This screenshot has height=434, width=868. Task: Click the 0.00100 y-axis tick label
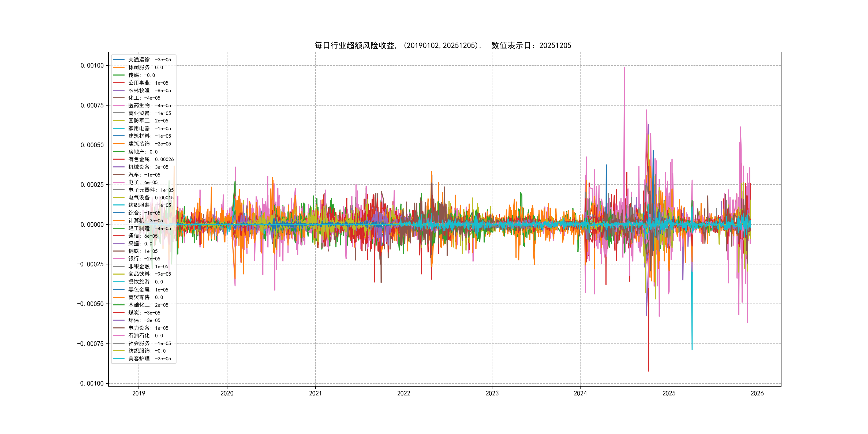pos(92,65)
